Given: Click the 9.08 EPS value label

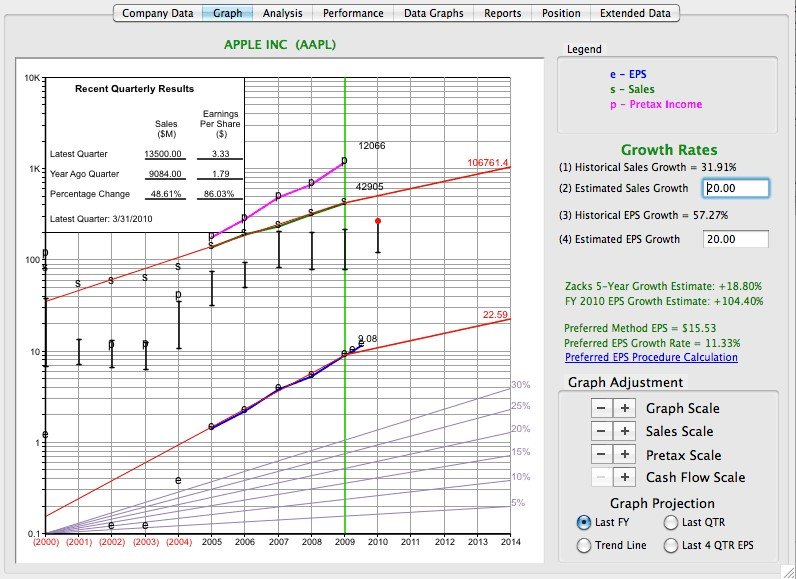Looking at the screenshot, I should click(368, 338).
